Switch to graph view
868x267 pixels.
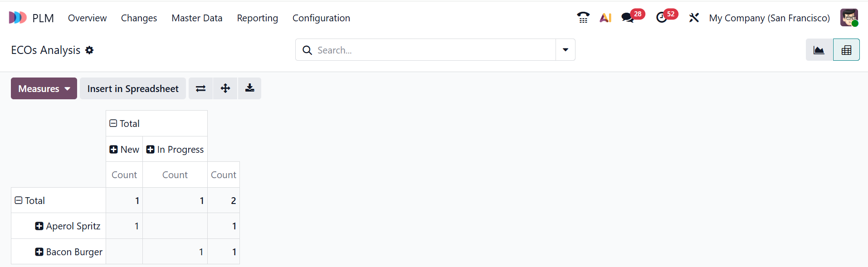(819, 50)
